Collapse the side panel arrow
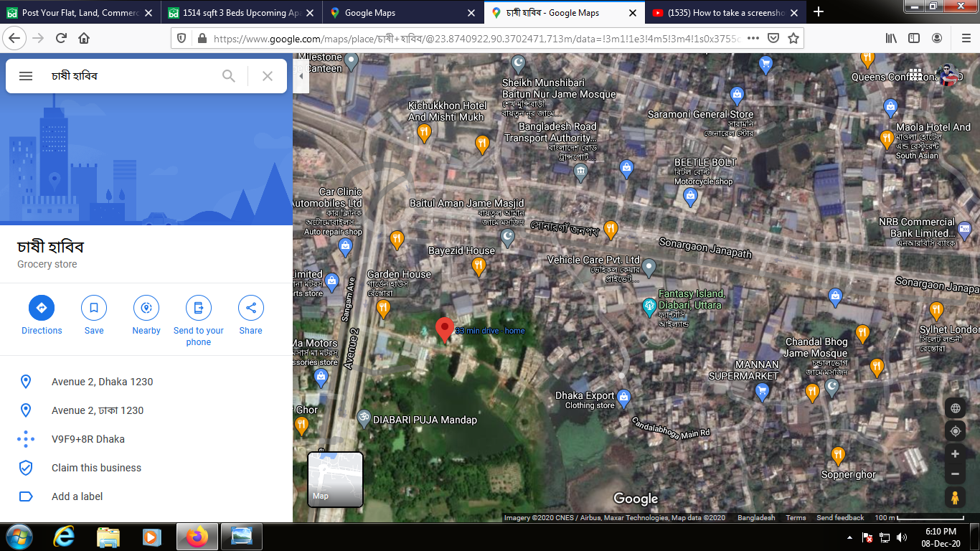 pyautogui.click(x=301, y=76)
